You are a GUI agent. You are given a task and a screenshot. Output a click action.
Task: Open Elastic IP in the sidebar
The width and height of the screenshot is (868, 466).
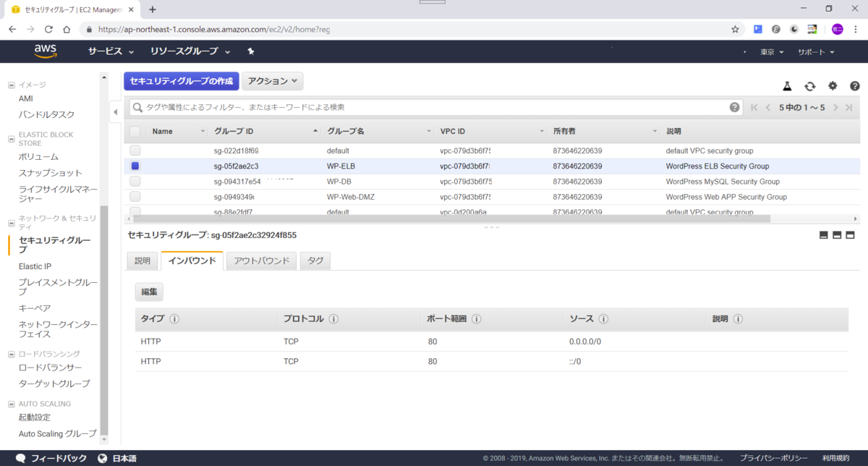[35, 266]
